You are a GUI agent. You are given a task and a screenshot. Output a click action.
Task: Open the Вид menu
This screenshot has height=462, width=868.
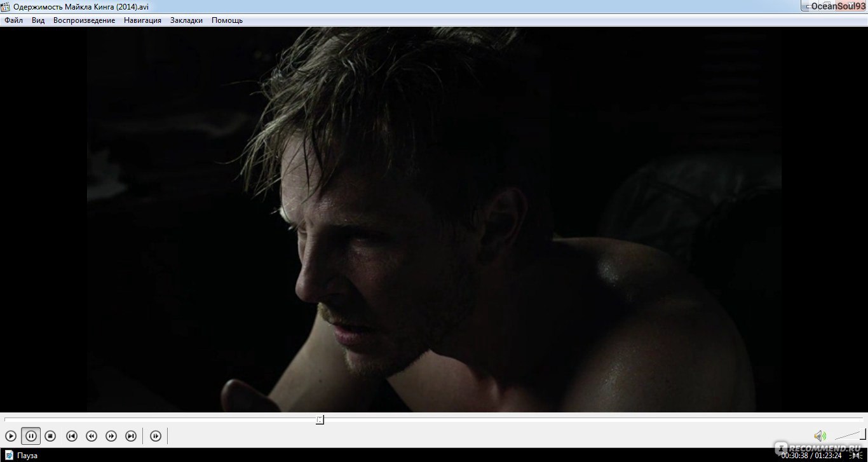pos(38,20)
